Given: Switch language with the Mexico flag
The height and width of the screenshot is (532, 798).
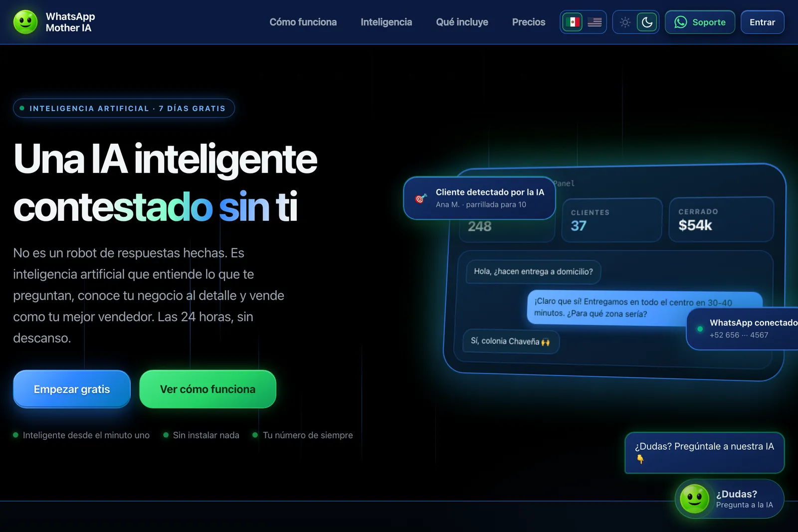Looking at the screenshot, I should click(573, 22).
